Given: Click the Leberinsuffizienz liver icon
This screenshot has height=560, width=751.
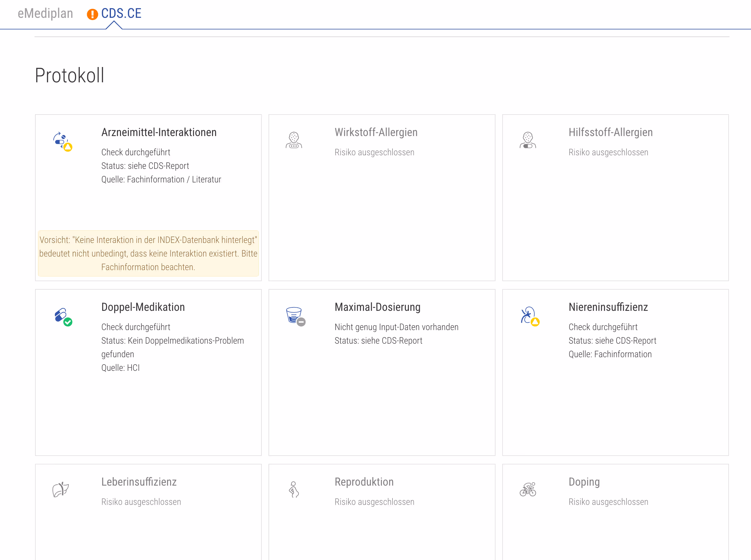Looking at the screenshot, I should click(x=60, y=490).
